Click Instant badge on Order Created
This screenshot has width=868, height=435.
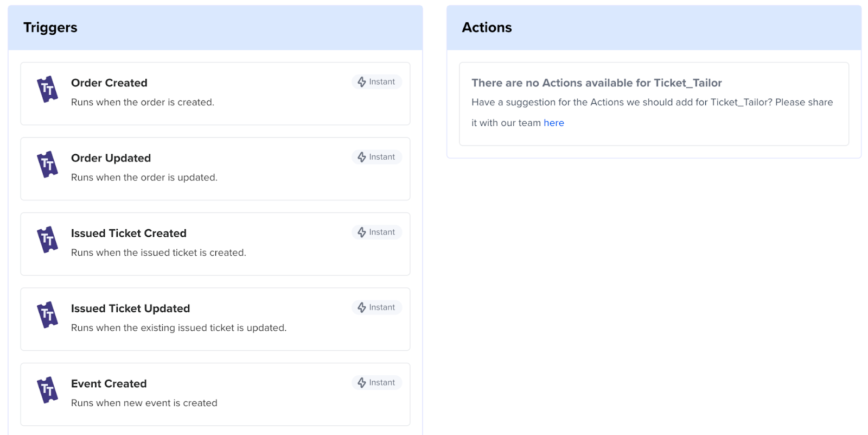pos(376,82)
